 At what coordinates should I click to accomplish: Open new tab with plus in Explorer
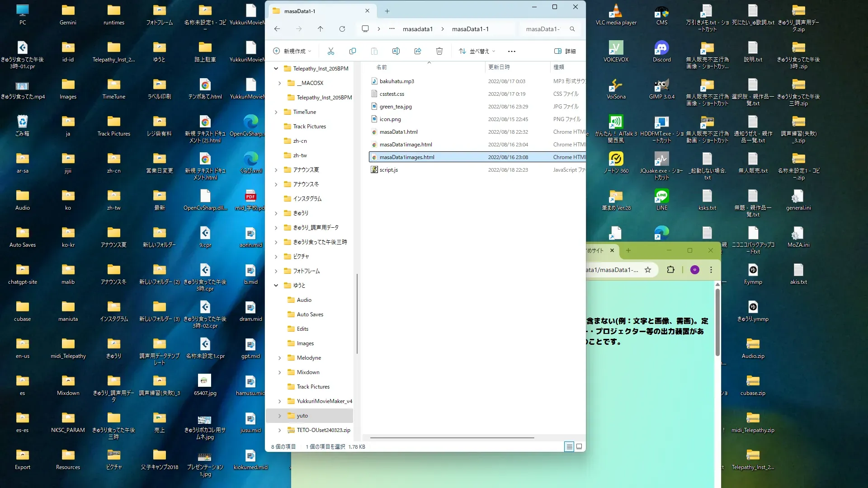tap(387, 11)
